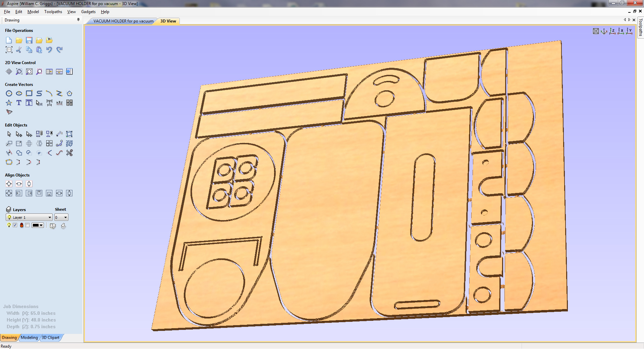This screenshot has height=349, width=644.
Task: View along the Y axis in 3D view
Action: 629,31
